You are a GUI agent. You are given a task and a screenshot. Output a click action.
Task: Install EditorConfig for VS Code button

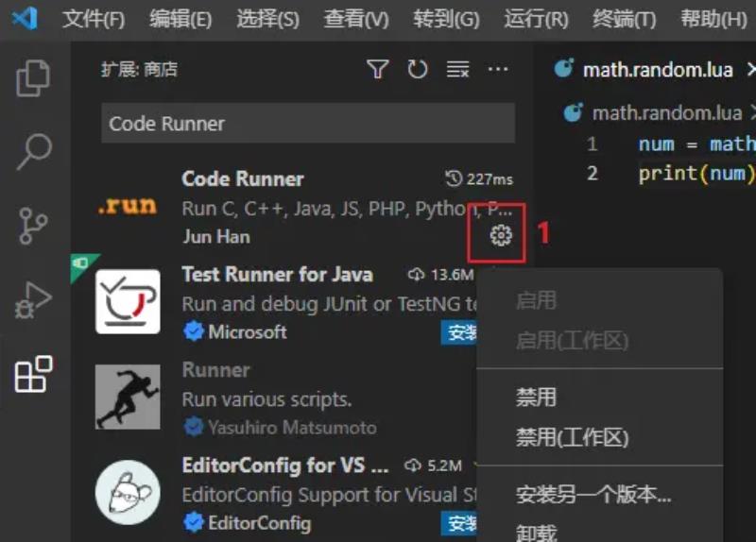pos(459,523)
